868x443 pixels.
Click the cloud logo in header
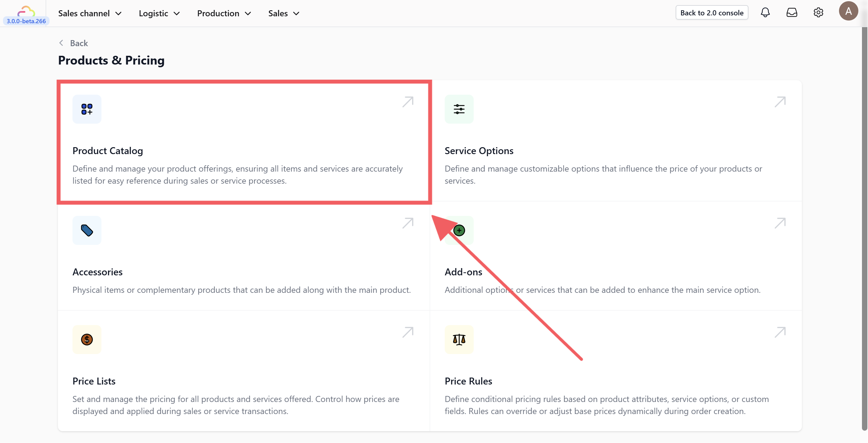tap(26, 11)
